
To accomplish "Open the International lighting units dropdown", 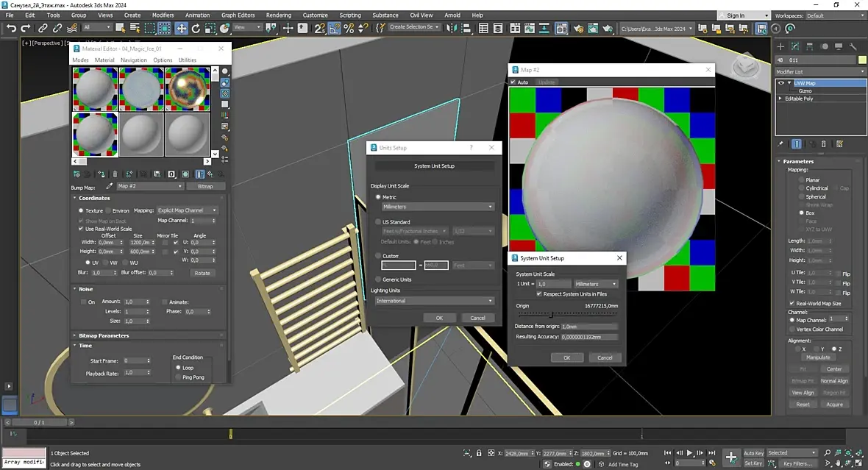I will [x=435, y=301].
